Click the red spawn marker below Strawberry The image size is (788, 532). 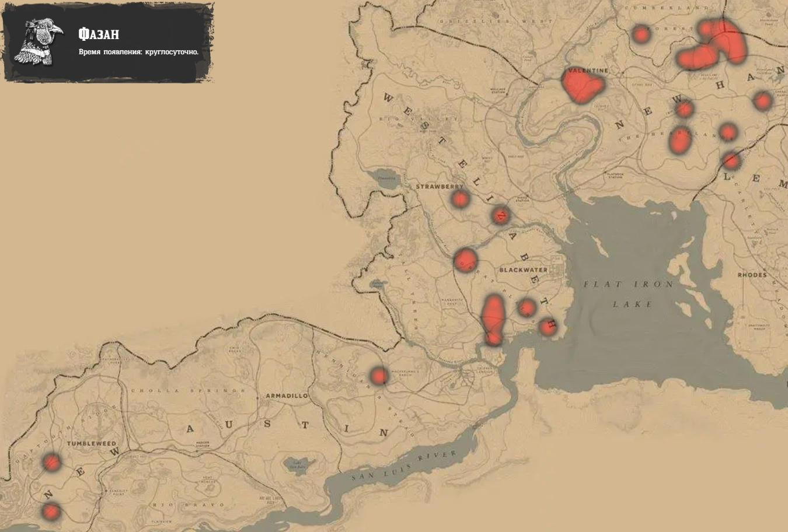click(460, 199)
